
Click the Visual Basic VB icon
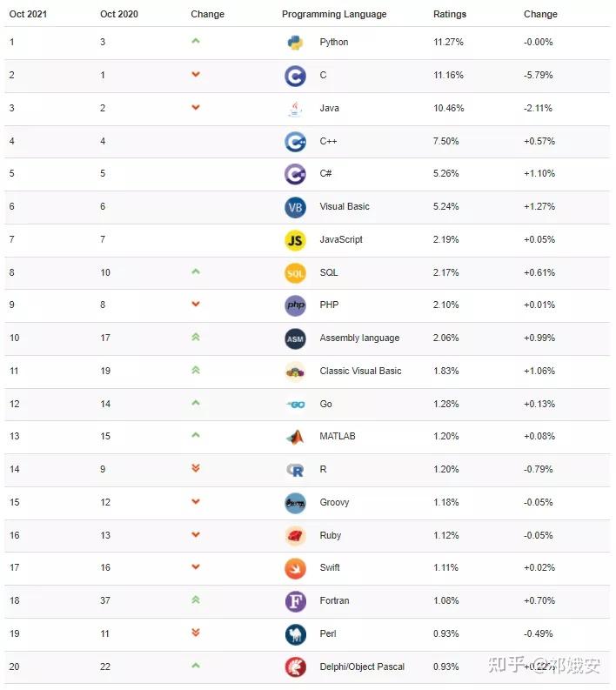point(295,207)
